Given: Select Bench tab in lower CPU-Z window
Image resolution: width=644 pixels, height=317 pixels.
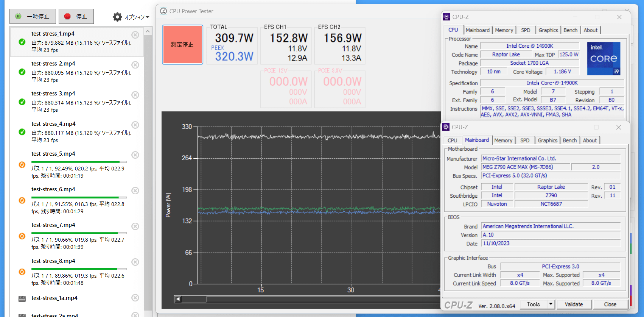Looking at the screenshot, I should 570,141.
